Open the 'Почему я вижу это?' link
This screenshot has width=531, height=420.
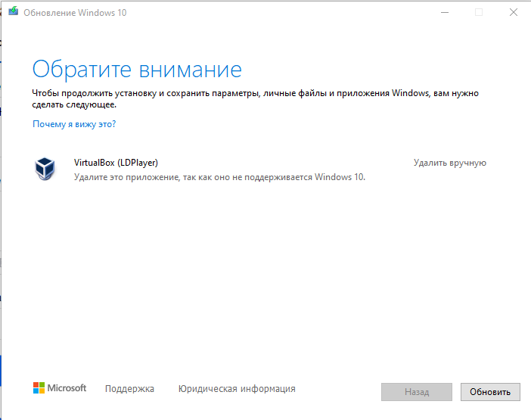(74, 124)
